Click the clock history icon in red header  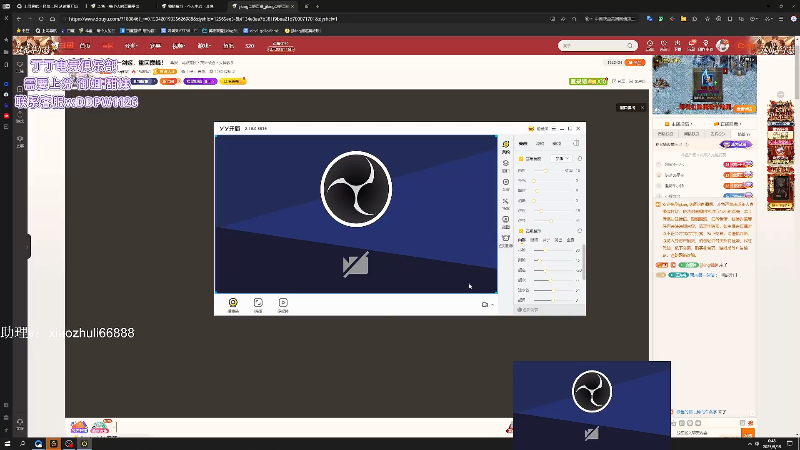[650, 45]
